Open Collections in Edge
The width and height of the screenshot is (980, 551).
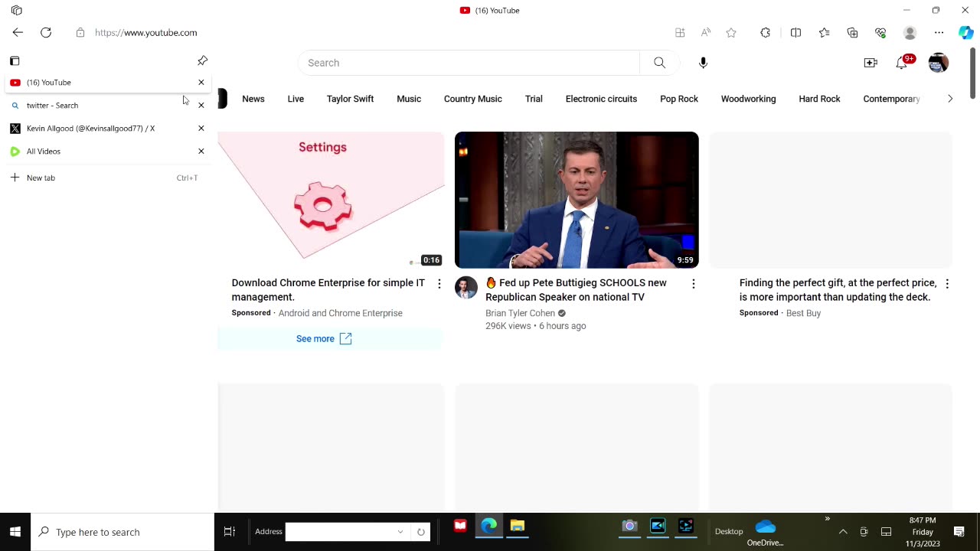pyautogui.click(x=852, y=32)
